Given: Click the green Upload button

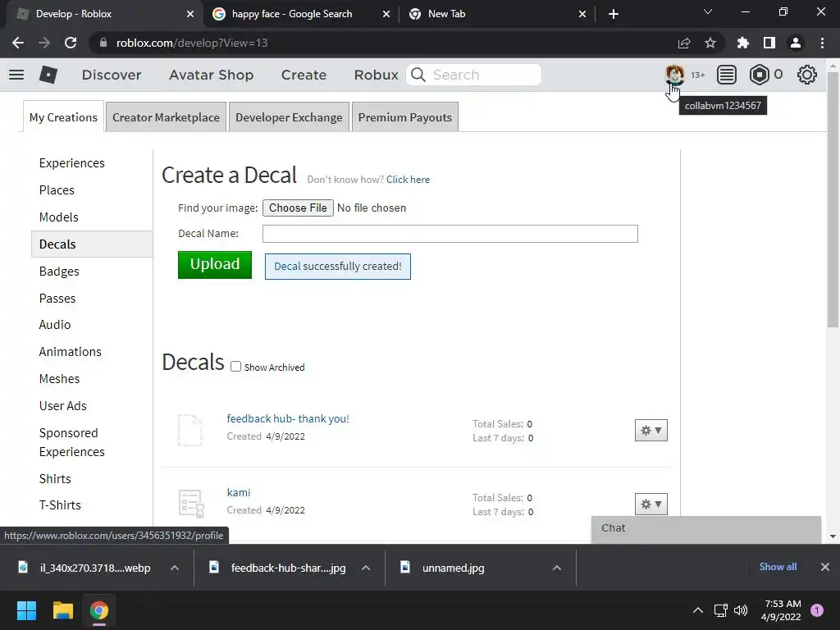Looking at the screenshot, I should [x=215, y=265].
